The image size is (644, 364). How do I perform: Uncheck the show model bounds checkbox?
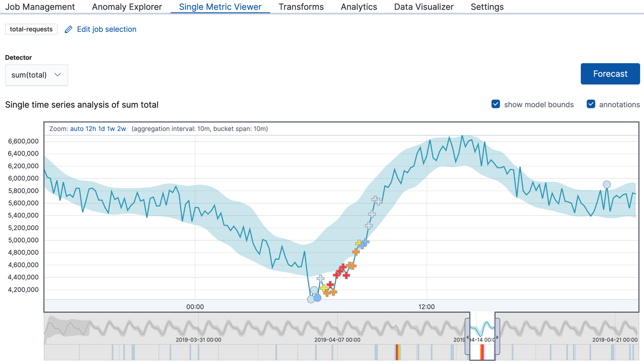coord(495,104)
